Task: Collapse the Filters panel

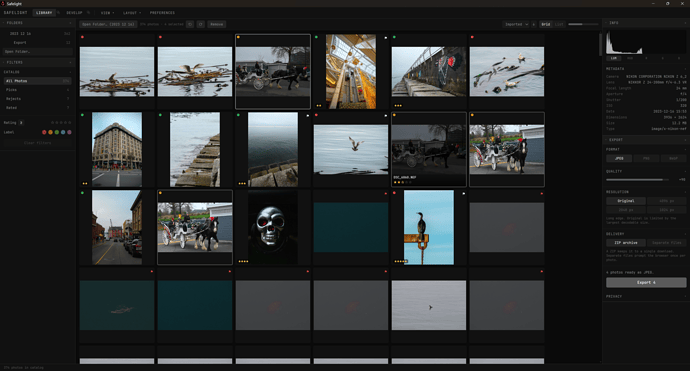Action: click(x=38, y=62)
